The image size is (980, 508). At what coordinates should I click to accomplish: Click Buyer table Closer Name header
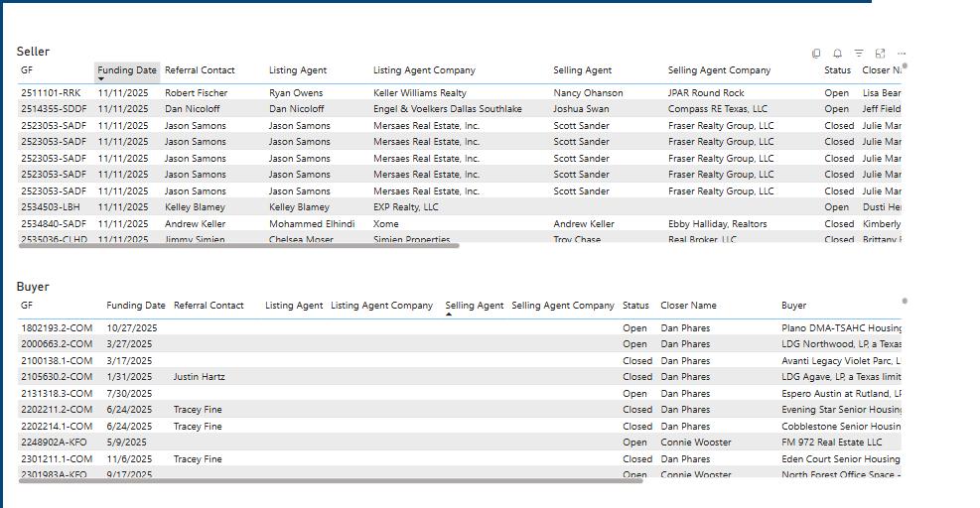[x=689, y=305]
